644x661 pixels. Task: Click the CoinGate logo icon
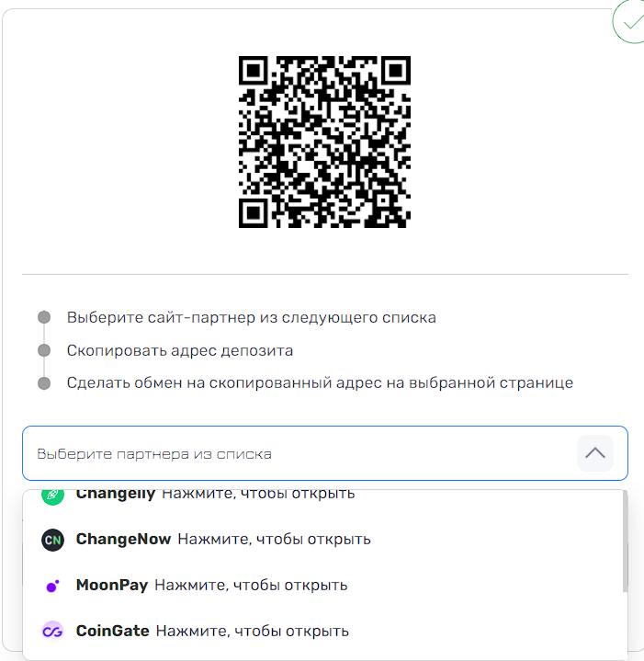pos(52,632)
